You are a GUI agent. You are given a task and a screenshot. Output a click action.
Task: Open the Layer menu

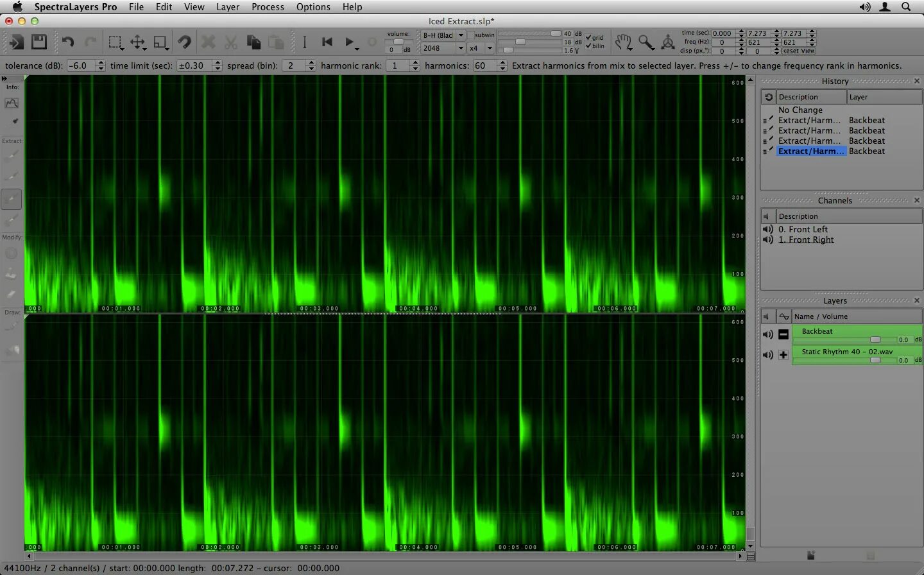(228, 6)
